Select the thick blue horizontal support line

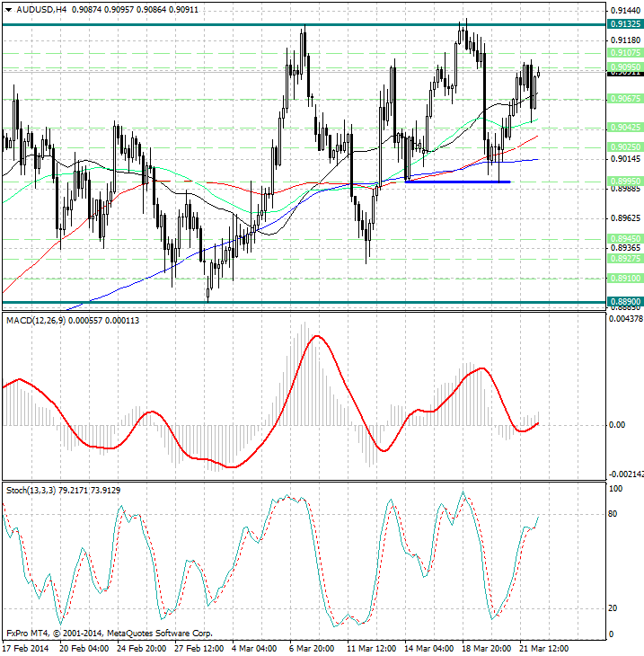tap(457, 182)
